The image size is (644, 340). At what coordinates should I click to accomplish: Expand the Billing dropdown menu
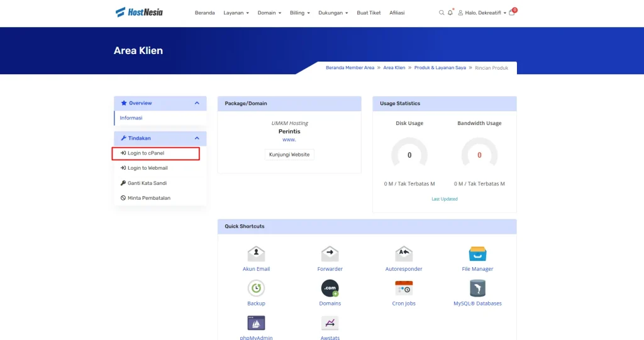(x=300, y=13)
